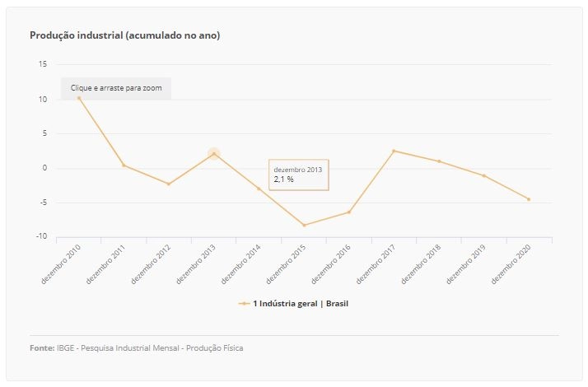The width and height of the screenshot is (588, 387).
Task: Click the dezembro 2016 data point
Action: pos(348,212)
